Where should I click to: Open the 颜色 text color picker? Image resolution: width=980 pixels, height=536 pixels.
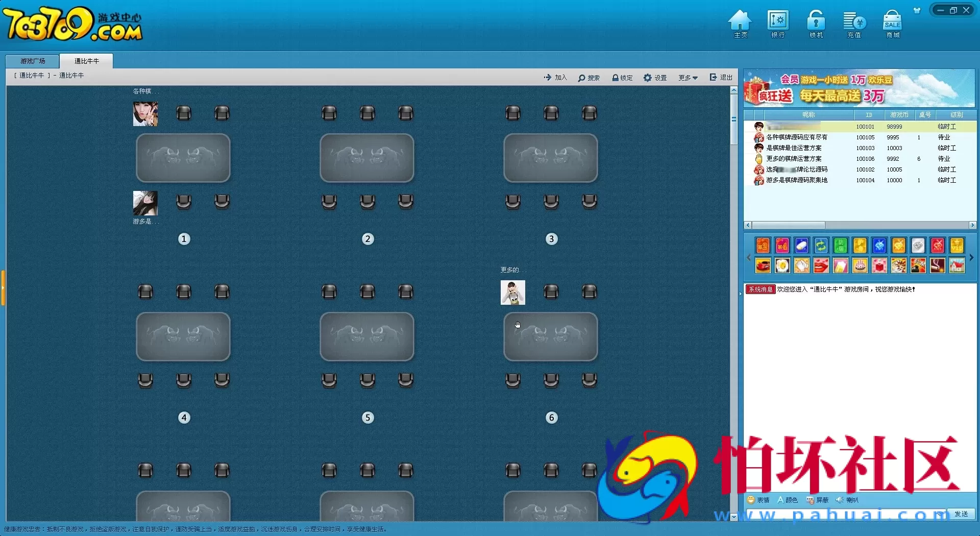[787, 500]
